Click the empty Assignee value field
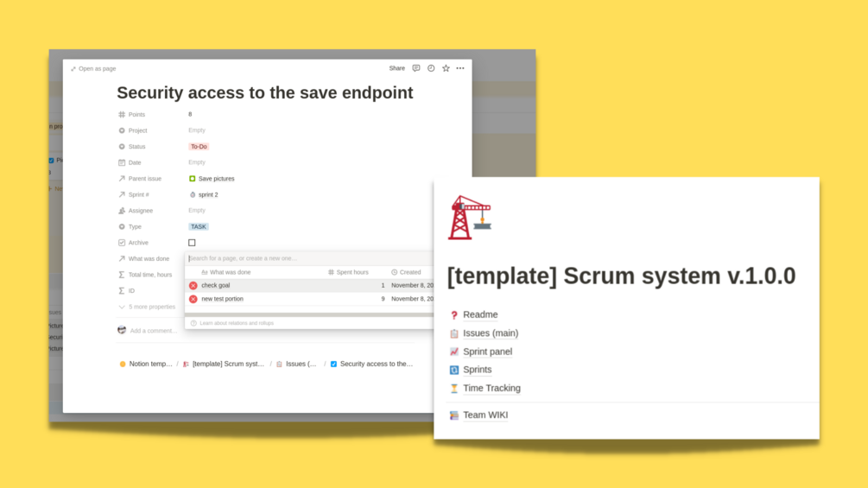The height and width of the screenshot is (488, 868). coord(197,210)
